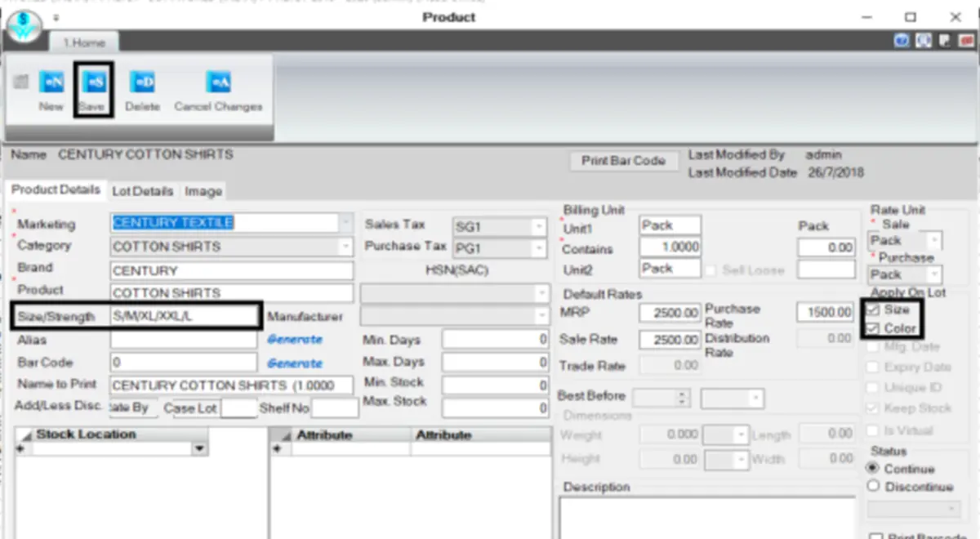
Task: Click the small gray icon left of New
Action: pos(21,82)
